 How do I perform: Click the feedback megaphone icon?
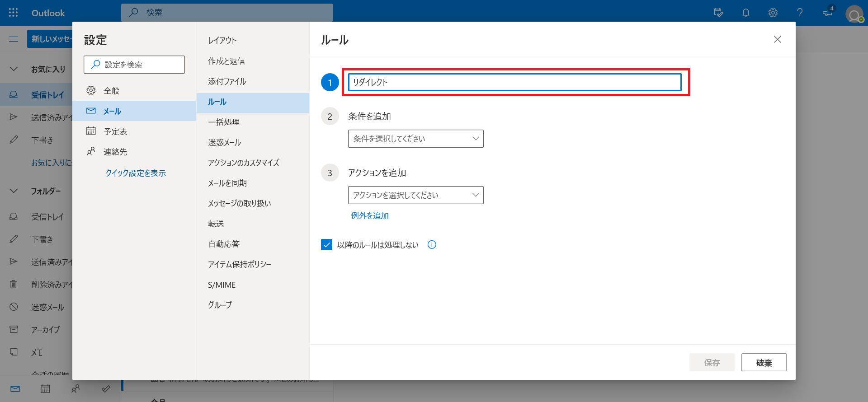click(x=827, y=13)
